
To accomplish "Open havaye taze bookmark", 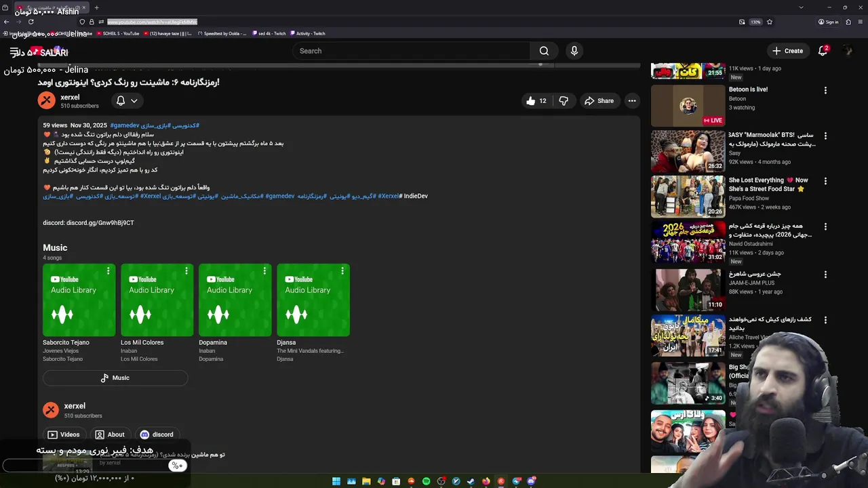I will tap(167, 33).
